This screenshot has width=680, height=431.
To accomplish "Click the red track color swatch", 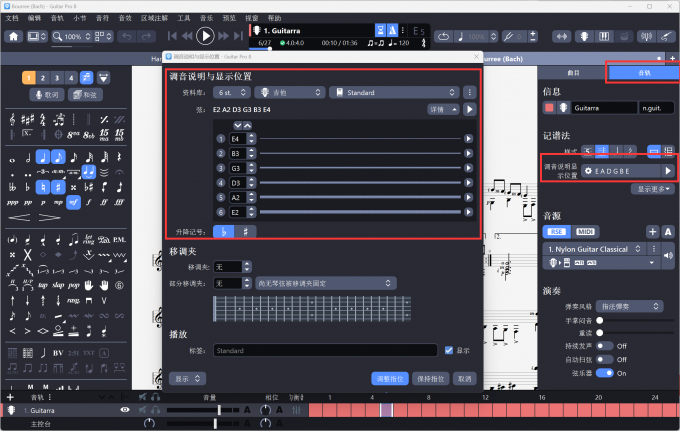I will click(x=549, y=107).
